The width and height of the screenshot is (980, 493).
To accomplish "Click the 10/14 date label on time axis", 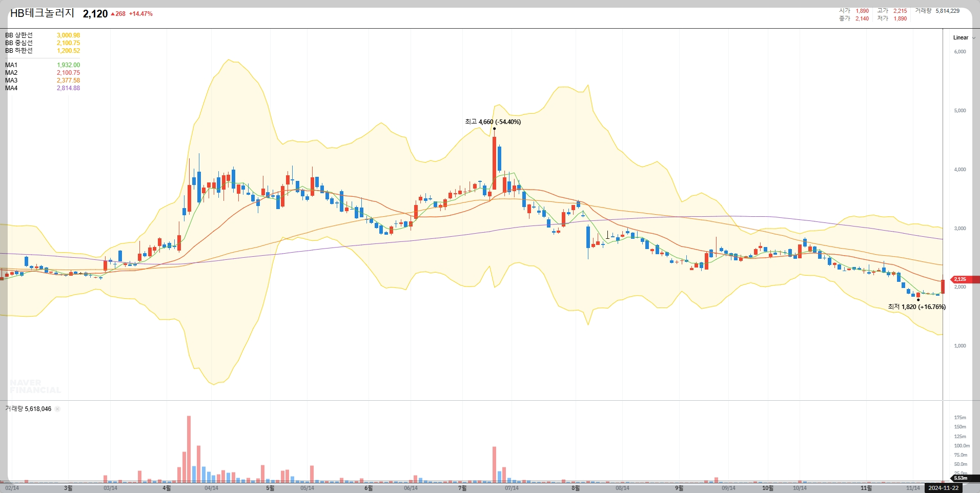I will click(800, 488).
